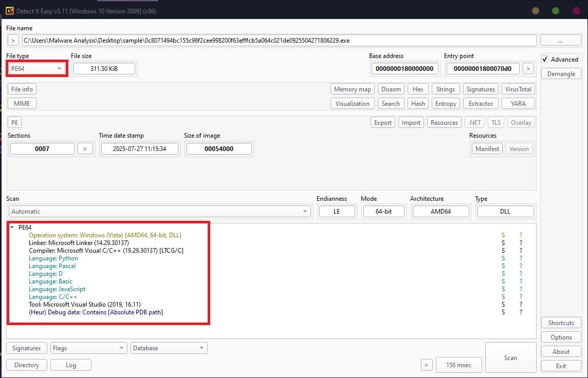The image size is (588, 378).
Task: Click the Entry point value field
Action: point(483,68)
